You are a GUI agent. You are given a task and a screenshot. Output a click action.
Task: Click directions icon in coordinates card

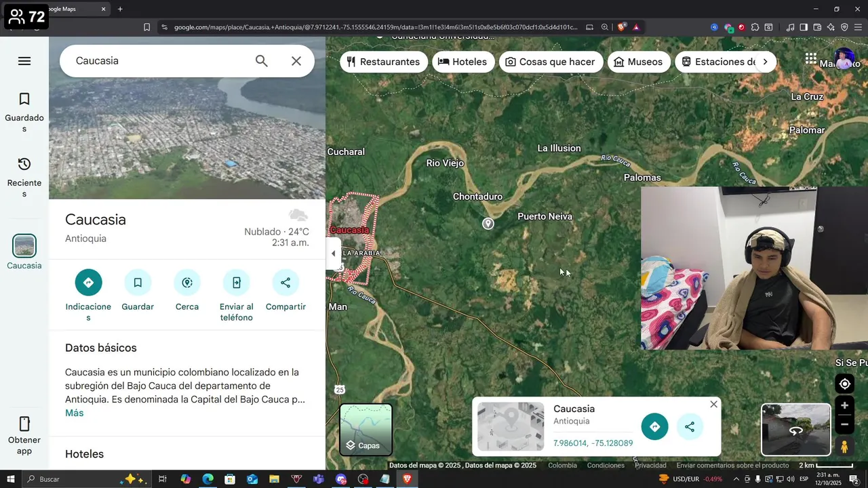coord(654,426)
